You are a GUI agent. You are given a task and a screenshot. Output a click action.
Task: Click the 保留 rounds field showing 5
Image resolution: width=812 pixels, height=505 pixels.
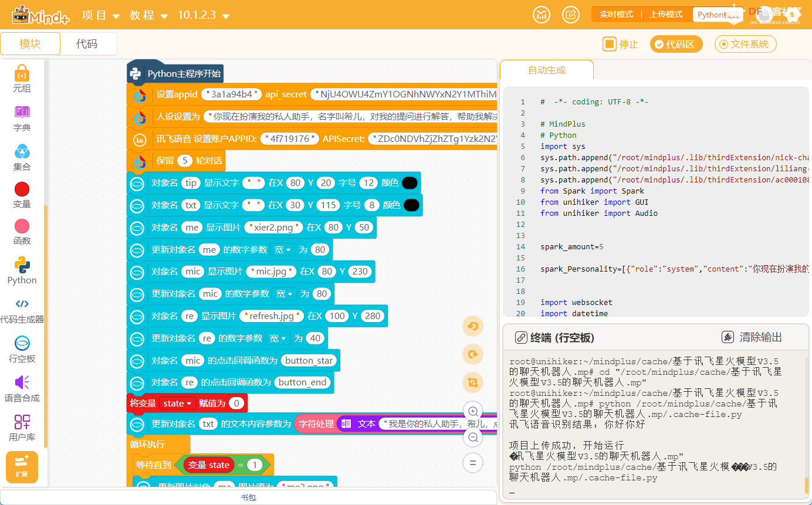click(185, 161)
